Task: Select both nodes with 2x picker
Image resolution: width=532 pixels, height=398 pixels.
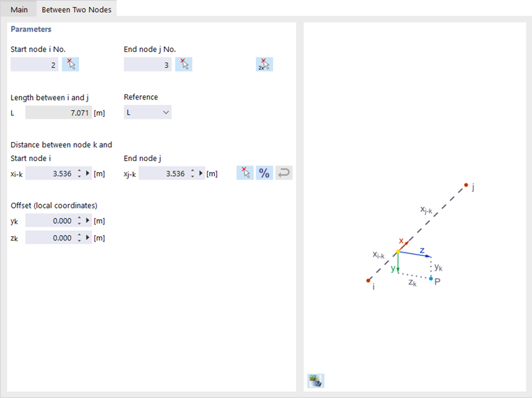Action: (x=265, y=64)
